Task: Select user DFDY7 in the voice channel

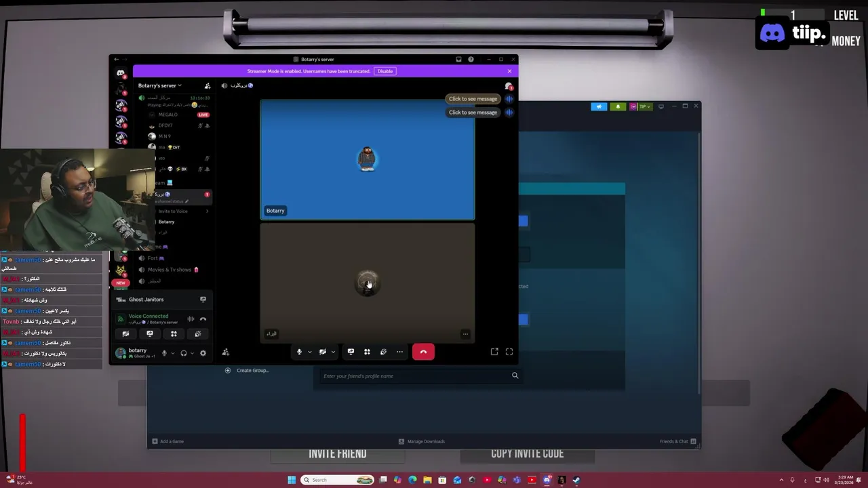Action: (x=179, y=125)
